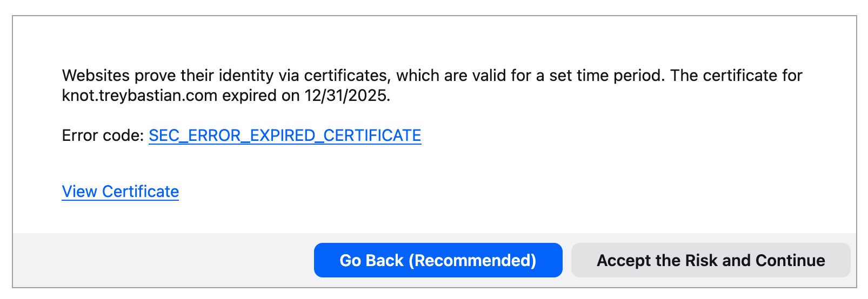
Task: Click the word "Certificate" in View Certificate
Action: pos(140,192)
